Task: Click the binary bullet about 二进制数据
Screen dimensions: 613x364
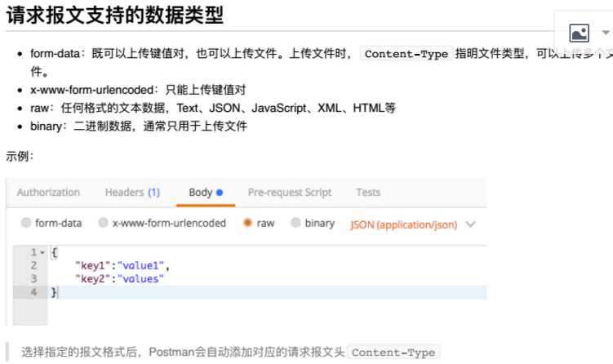Action: pyautogui.click(x=139, y=127)
